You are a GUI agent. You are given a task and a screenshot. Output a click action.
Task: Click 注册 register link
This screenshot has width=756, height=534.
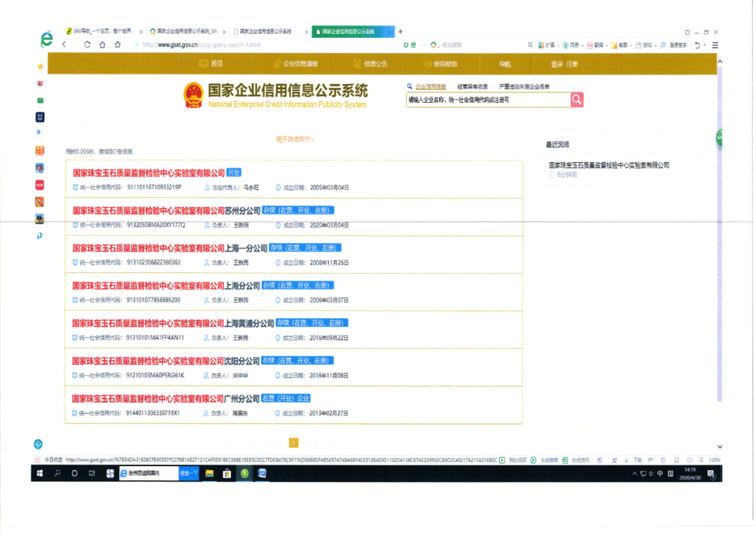coord(572,64)
